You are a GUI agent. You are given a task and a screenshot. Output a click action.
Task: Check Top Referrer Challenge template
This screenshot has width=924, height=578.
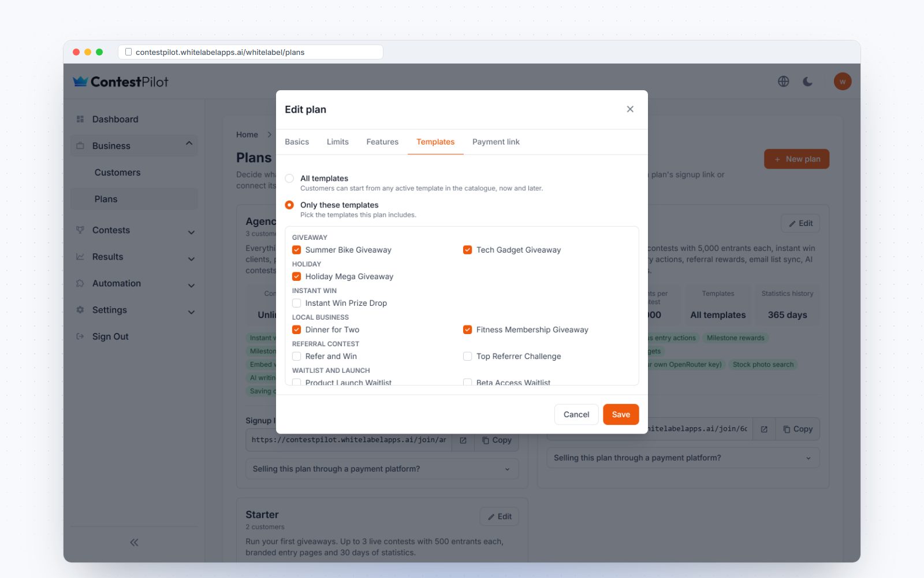467,356
